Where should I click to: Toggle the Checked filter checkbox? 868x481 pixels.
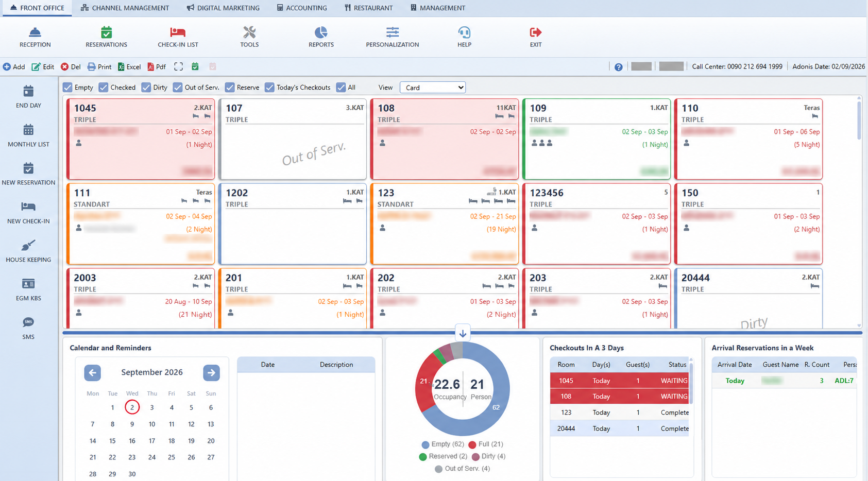tap(104, 88)
